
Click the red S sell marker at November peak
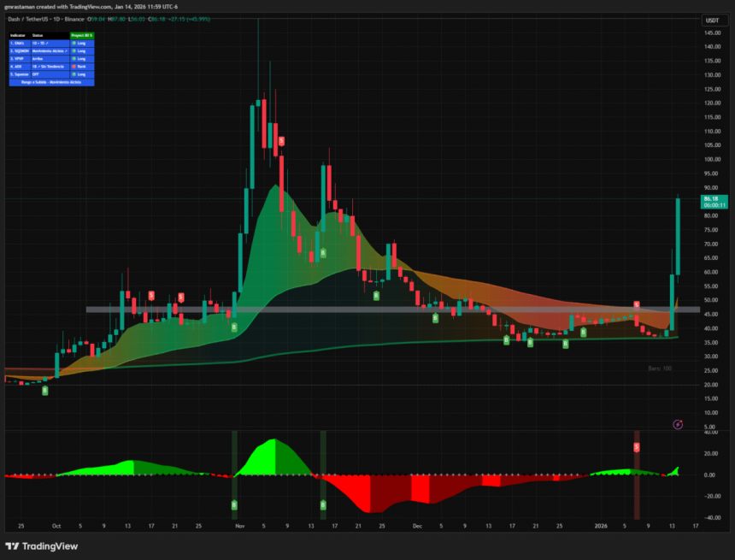281,140
